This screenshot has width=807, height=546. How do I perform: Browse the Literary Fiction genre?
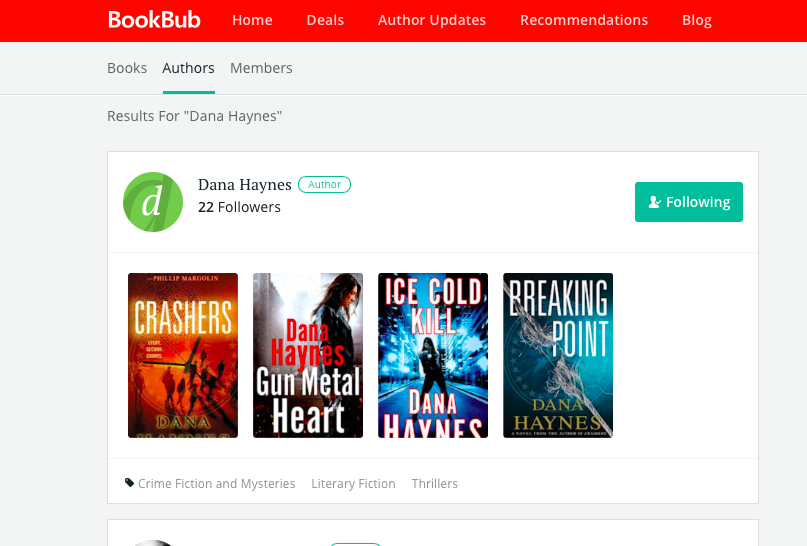tap(354, 484)
